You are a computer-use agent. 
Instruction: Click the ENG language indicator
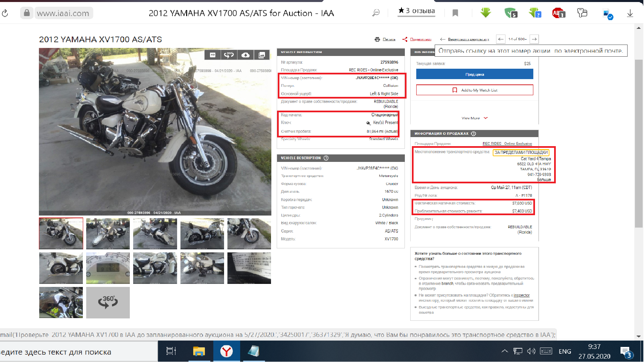(565, 351)
